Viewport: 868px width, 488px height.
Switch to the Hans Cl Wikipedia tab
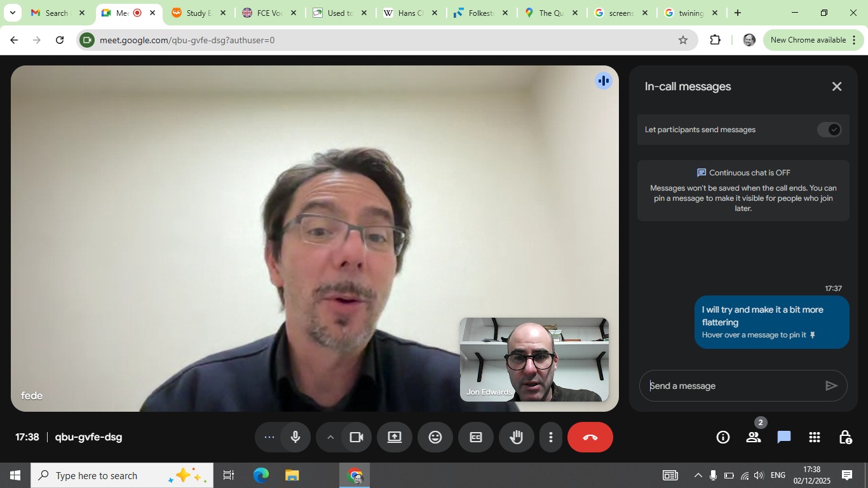pyautogui.click(x=403, y=13)
